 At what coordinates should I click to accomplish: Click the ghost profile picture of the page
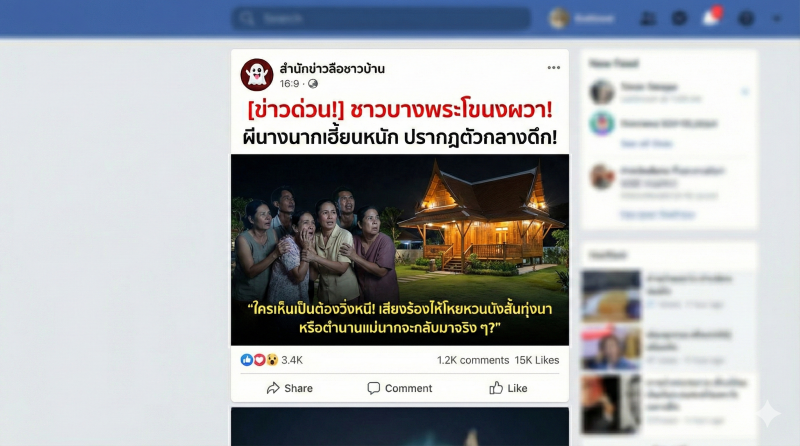[x=257, y=75]
